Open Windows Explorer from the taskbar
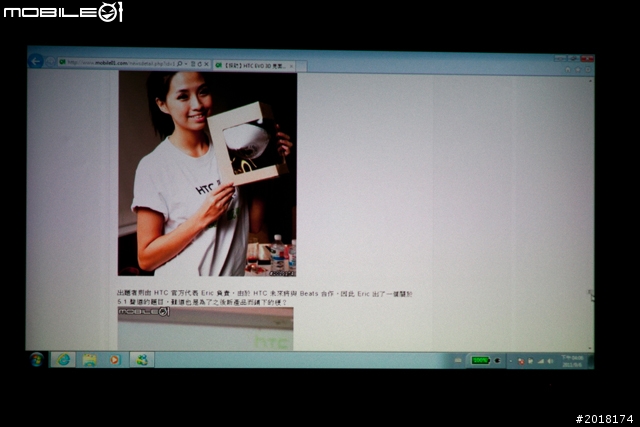Screen dimensions: 640x427 89,360
